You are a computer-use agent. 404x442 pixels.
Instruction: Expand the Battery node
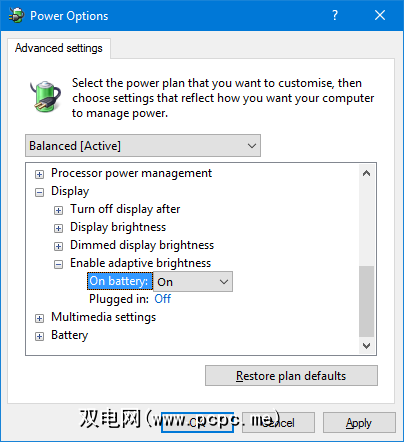click(x=39, y=336)
